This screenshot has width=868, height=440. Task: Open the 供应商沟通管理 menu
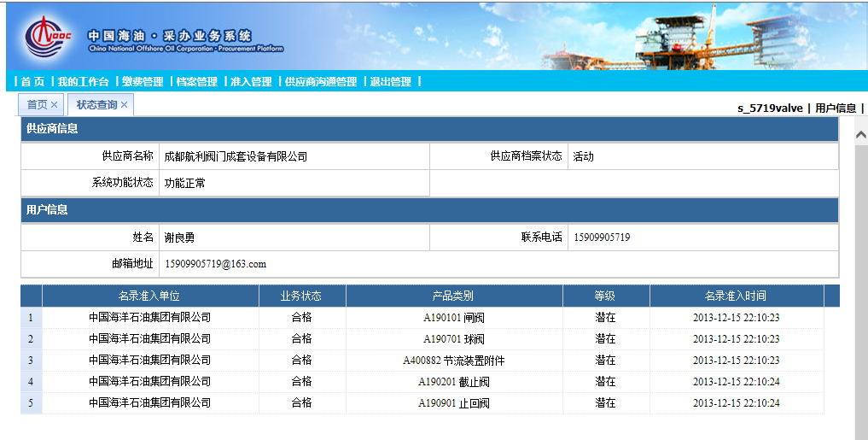(x=321, y=82)
